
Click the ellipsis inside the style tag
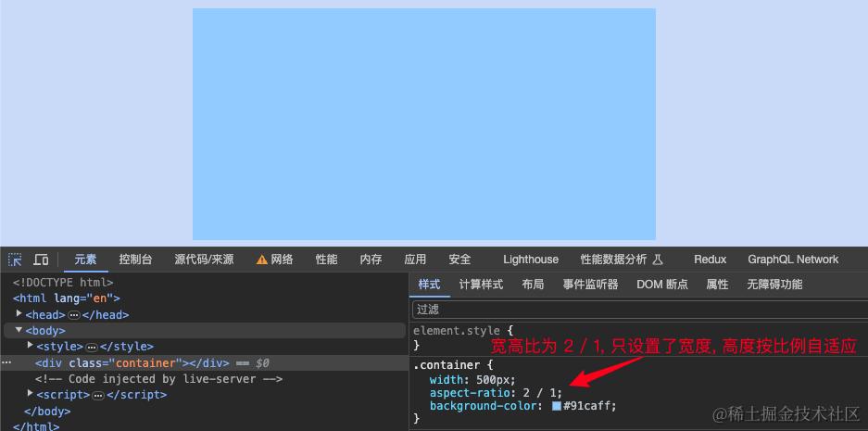click(92, 348)
